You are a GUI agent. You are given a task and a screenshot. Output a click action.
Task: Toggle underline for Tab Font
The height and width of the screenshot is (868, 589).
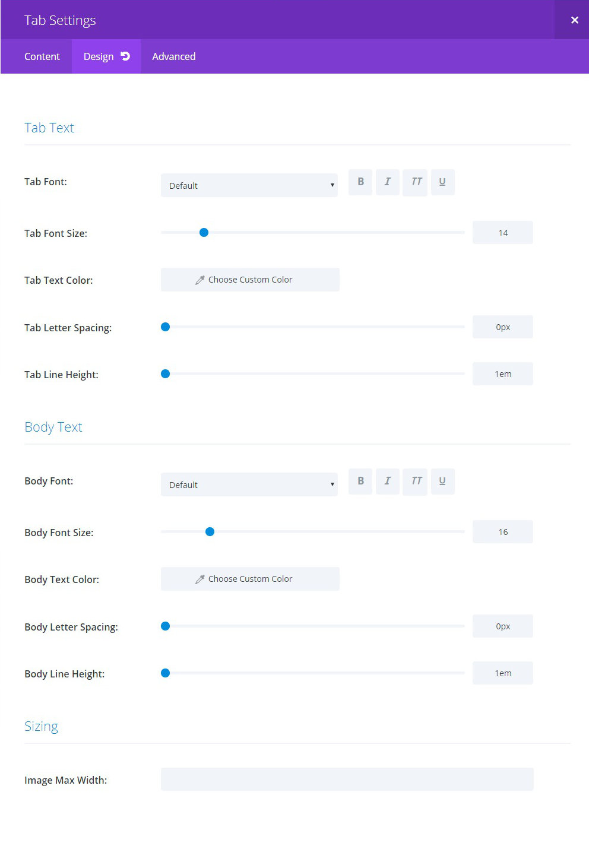(443, 182)
